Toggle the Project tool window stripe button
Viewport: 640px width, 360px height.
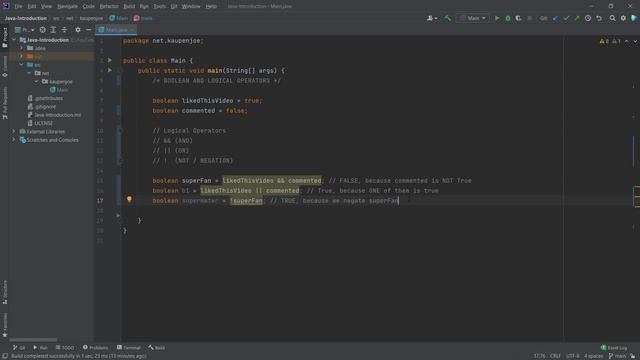click(5, 38)
